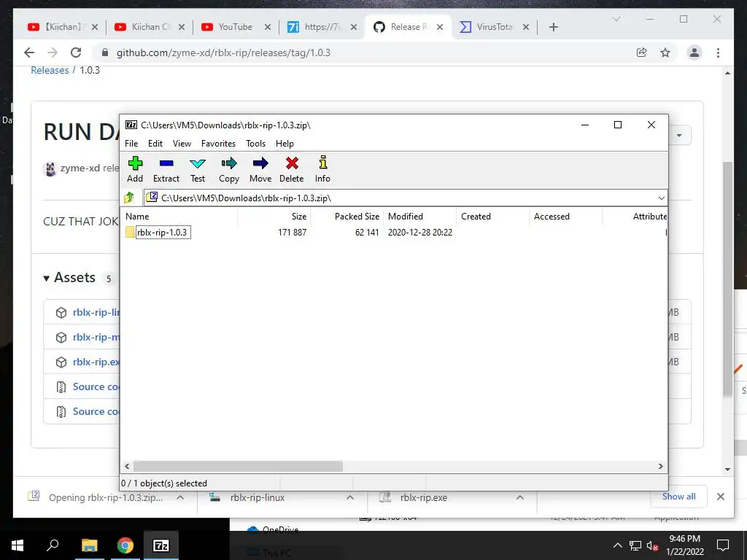
Task: Choose the Move toolbar icon in 7-Zip
Action: (260, 169)
